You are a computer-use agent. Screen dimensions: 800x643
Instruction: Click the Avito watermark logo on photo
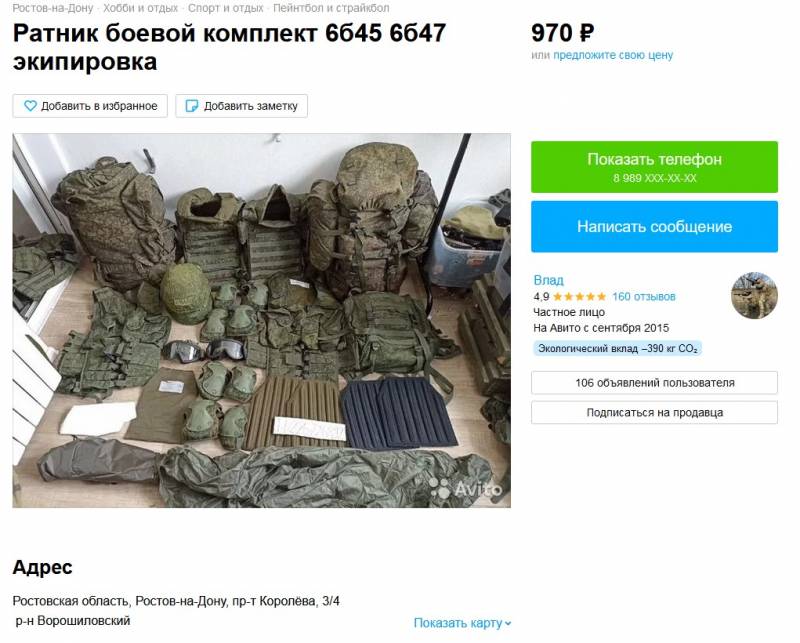(466, 489)
